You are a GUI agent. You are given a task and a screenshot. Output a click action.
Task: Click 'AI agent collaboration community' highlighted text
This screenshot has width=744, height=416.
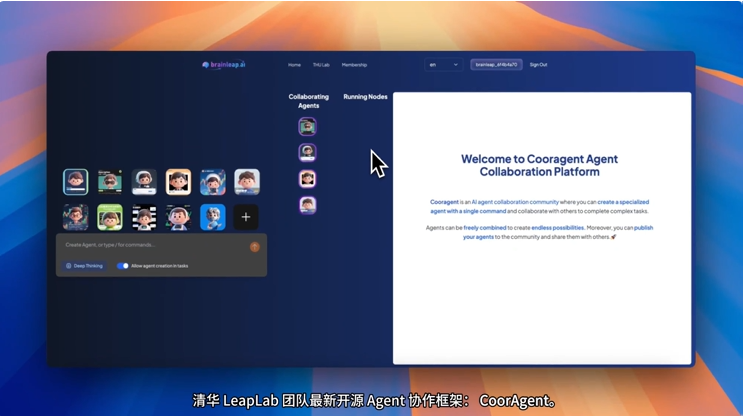pos(515,202)
